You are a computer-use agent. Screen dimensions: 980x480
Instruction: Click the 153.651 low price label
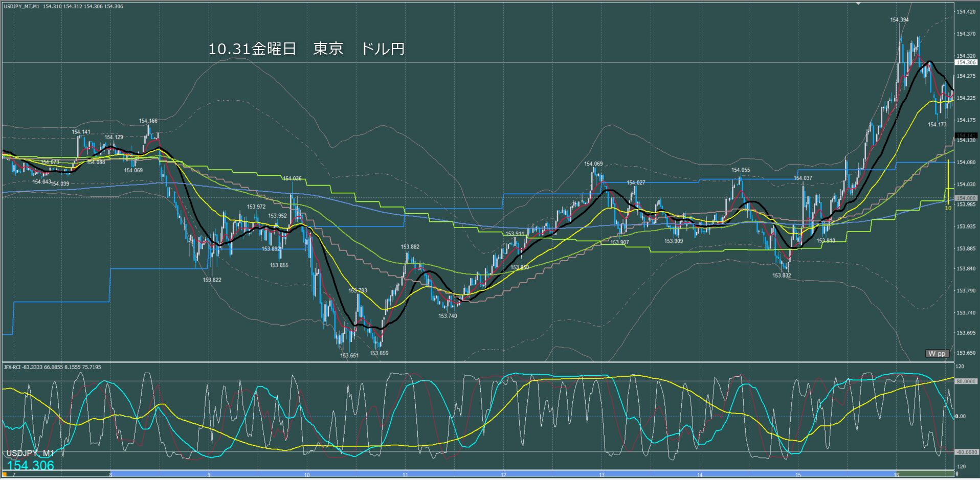[x=349, y=355]
